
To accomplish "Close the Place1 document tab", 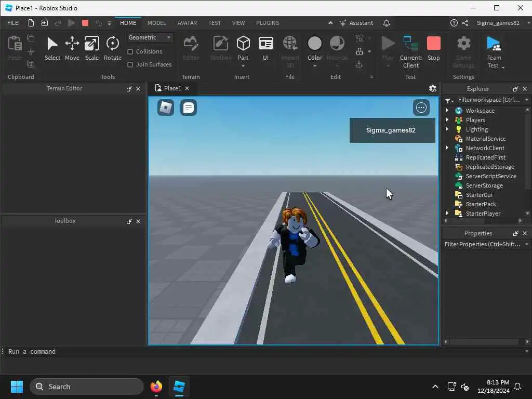I will pyautogui.click(x=187, y=88).
